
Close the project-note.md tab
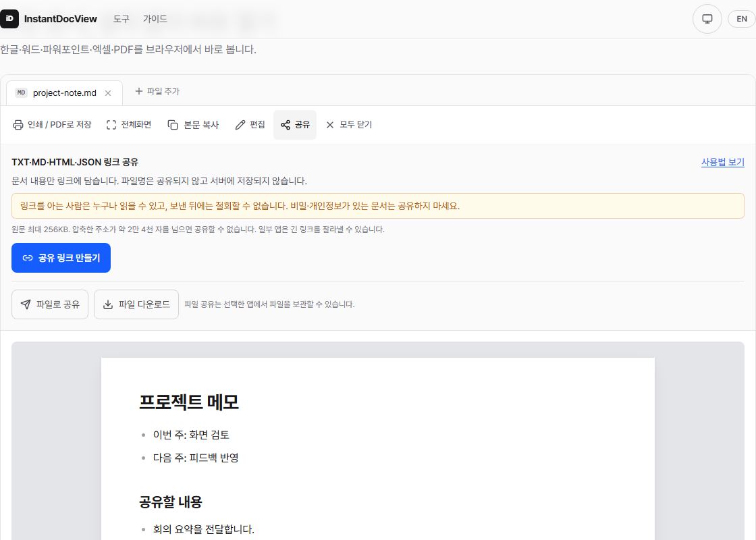(x=108, y=93)
